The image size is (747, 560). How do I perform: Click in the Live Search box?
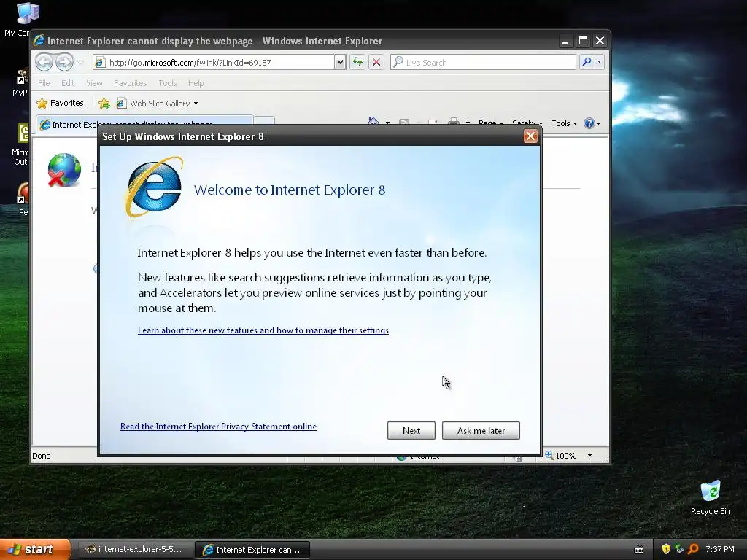point(483,63)
